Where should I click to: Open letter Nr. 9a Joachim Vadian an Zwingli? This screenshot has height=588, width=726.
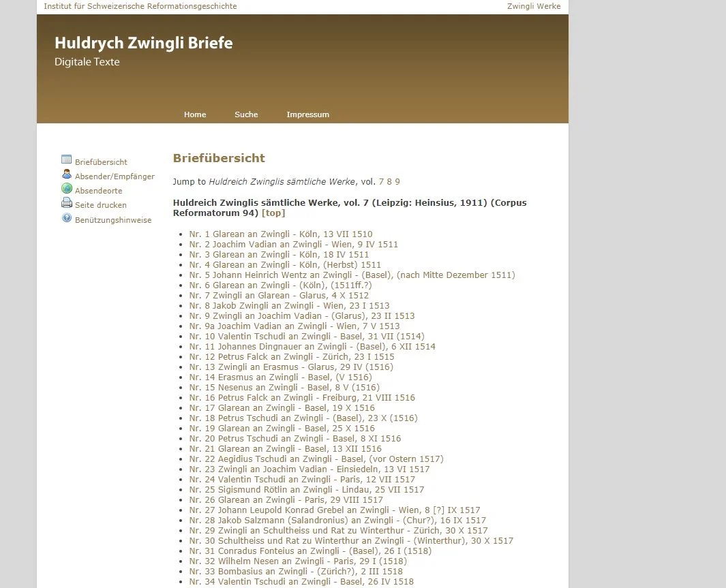pyautogui.click(x=294, y=326)
